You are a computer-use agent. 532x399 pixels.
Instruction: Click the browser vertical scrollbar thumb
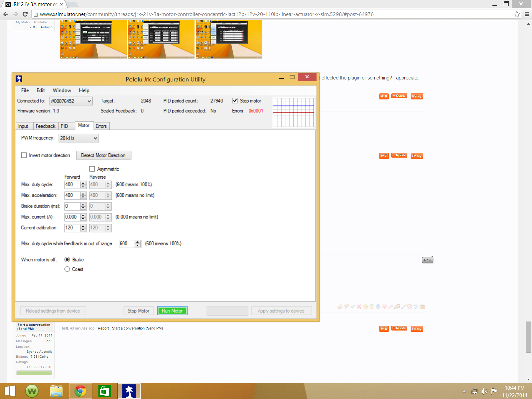click(528, 337)
